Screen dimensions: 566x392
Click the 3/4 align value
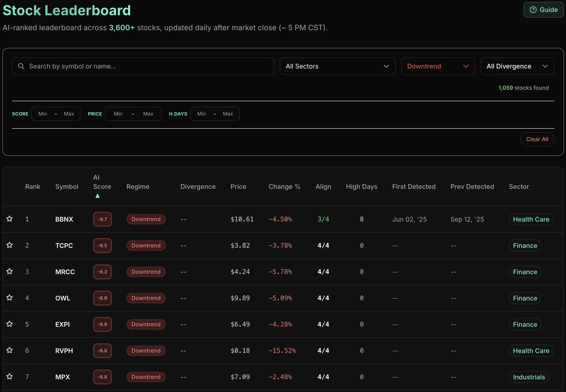[323, 219]
